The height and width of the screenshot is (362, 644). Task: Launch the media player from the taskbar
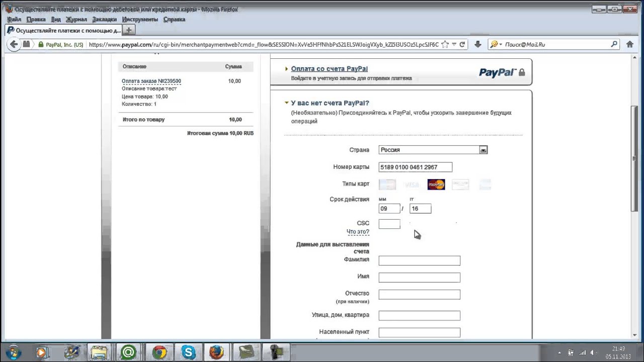point(42,352)
